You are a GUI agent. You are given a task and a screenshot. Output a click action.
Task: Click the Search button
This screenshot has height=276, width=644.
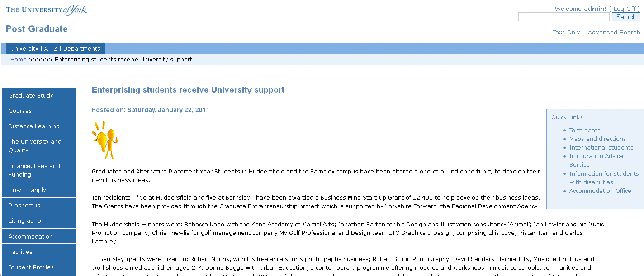pos(626,17)
